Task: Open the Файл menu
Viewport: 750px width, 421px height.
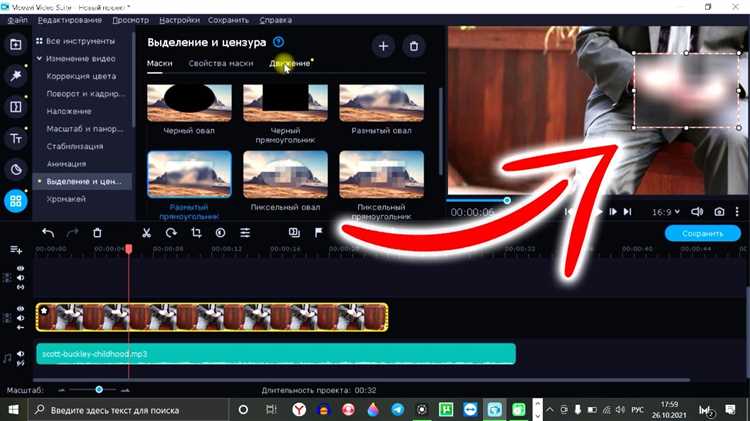Action: pos(17,20)
